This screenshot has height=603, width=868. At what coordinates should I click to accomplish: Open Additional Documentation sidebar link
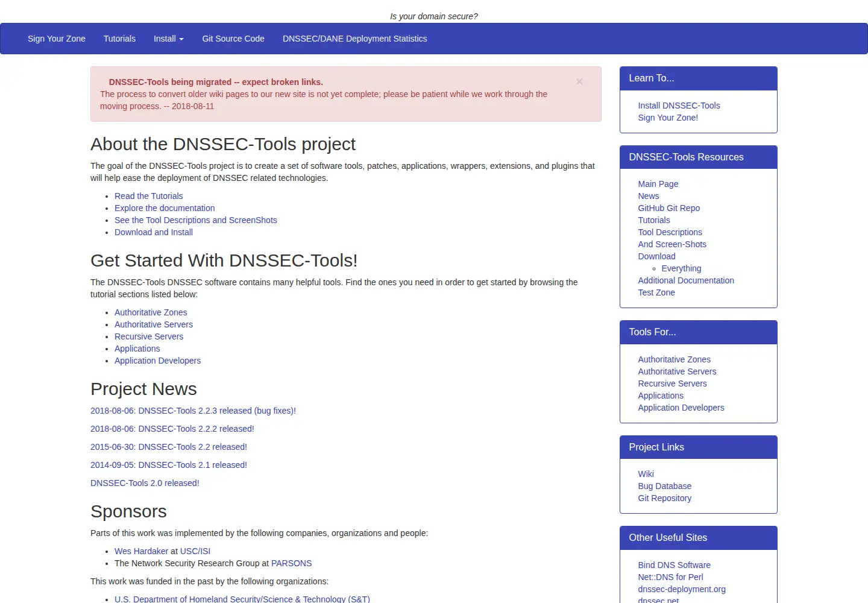[x=686, y=280]
